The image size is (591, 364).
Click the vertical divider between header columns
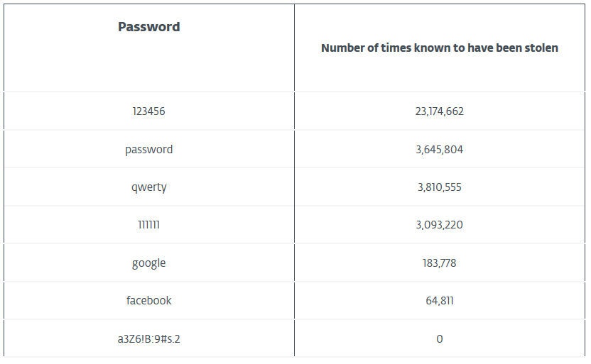294,48
